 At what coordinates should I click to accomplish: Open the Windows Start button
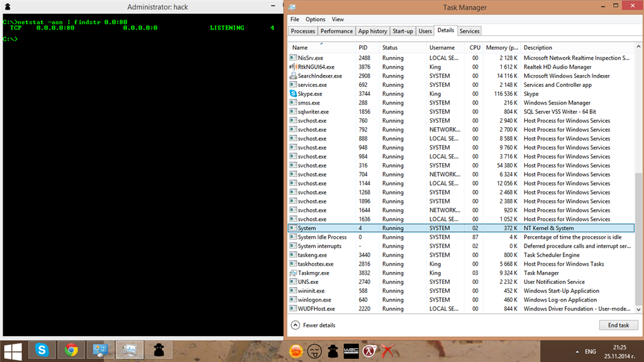click(13, 351)
